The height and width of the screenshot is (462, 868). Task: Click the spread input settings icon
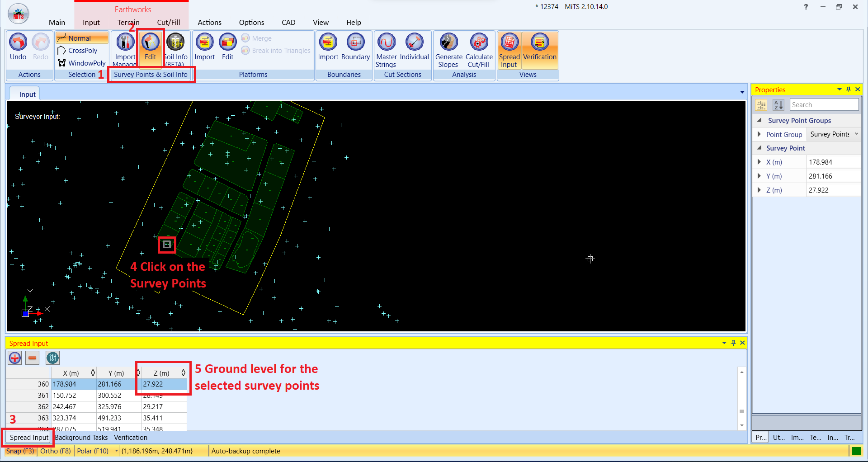[x=52, y=358]
